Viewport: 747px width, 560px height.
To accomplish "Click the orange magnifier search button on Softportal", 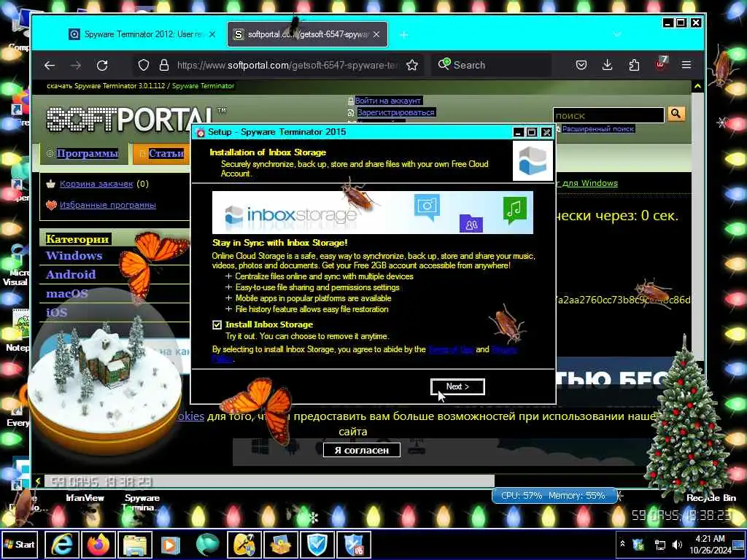I will coord(676,114).
